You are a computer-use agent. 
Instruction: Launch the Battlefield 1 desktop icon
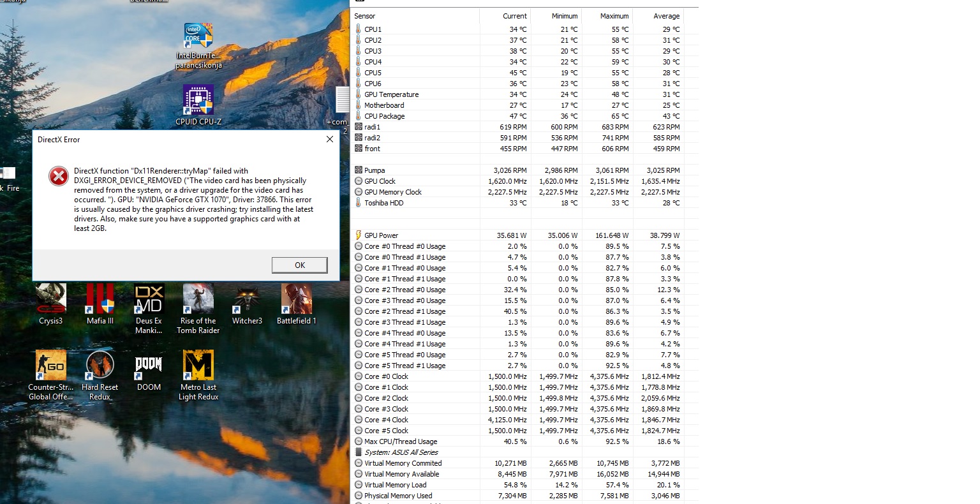[296, 305]
